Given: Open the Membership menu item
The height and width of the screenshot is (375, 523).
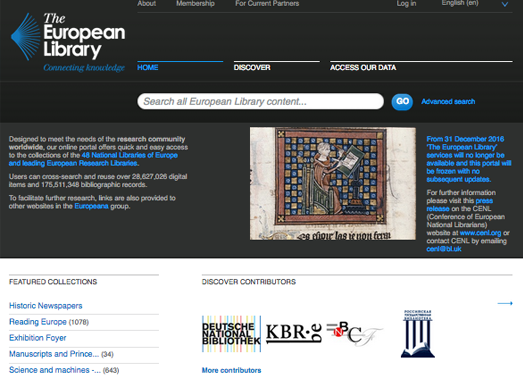Looking at the screenshot, I should click(x=195, y=4).
